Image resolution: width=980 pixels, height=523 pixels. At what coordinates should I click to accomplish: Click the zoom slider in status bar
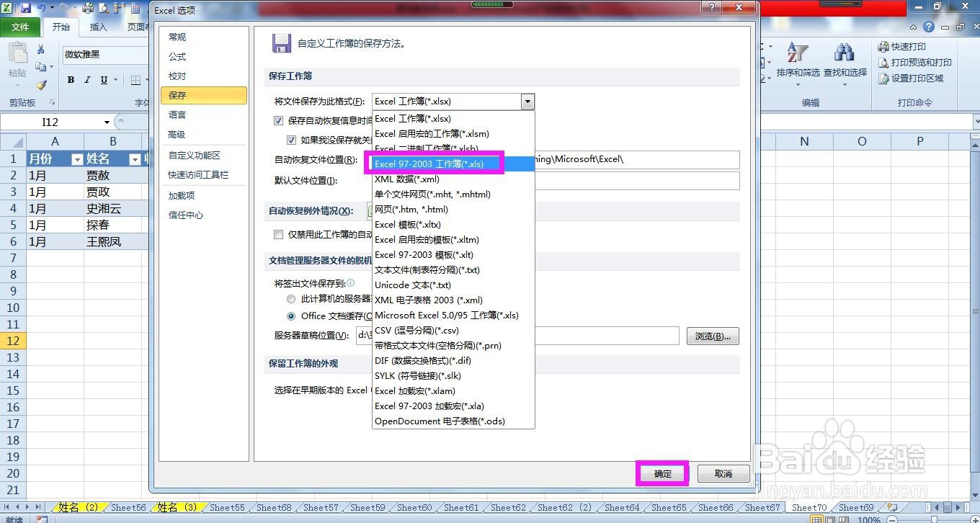(933, 519)
